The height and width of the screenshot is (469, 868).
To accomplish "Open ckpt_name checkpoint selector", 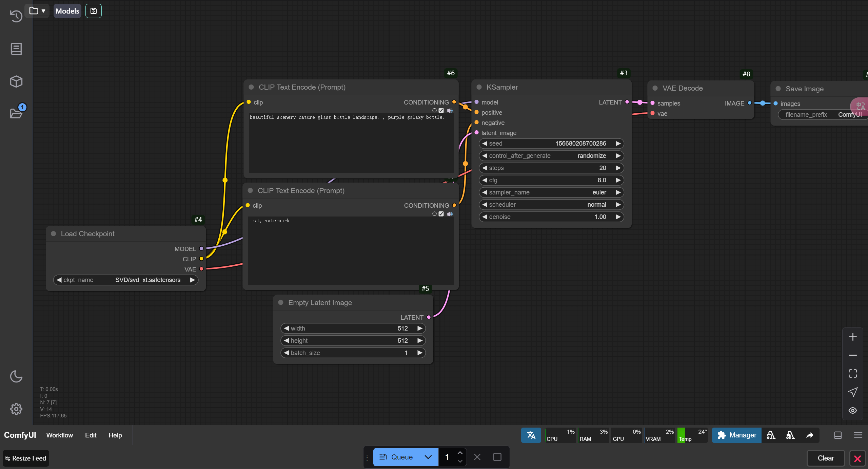I will click(125, 280).
